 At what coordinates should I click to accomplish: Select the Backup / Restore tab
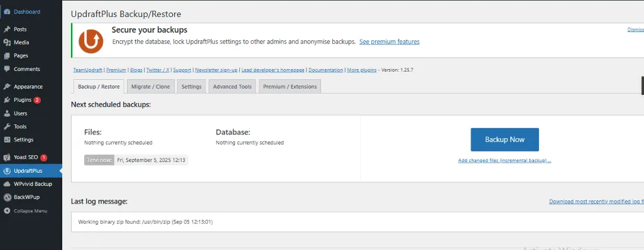[99, 87]
